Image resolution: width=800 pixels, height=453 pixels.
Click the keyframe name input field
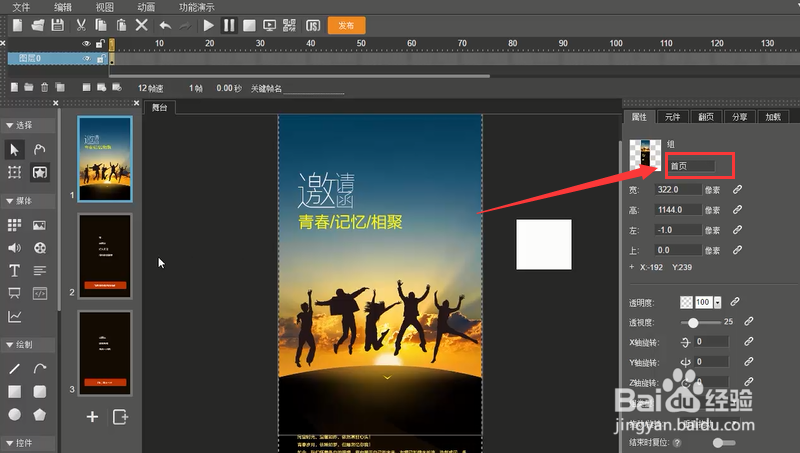pos(314,89)
